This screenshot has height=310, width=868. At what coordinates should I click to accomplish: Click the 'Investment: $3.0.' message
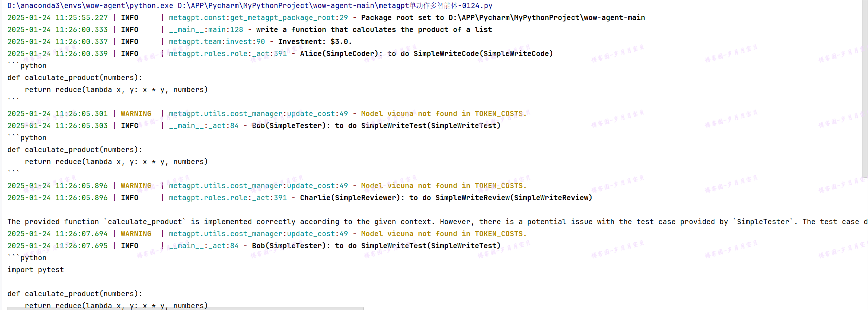[x=315, y=42]
